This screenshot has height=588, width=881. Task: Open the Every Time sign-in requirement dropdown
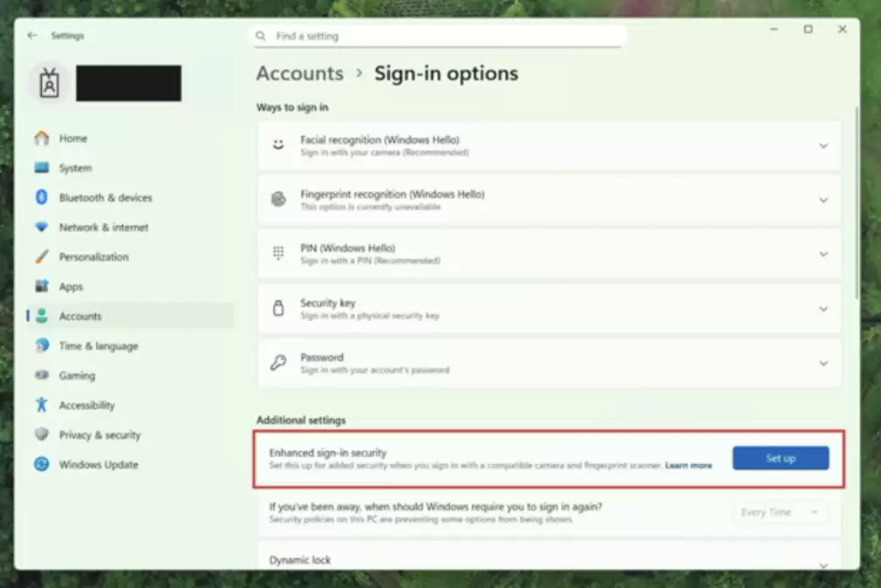click(780, 512)
